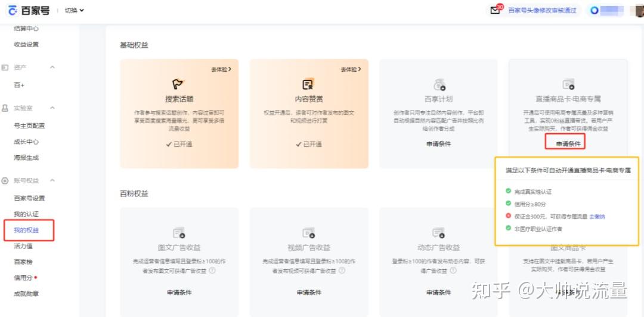Click 已开通 status on 内容赞赏 card

point(309,144)
